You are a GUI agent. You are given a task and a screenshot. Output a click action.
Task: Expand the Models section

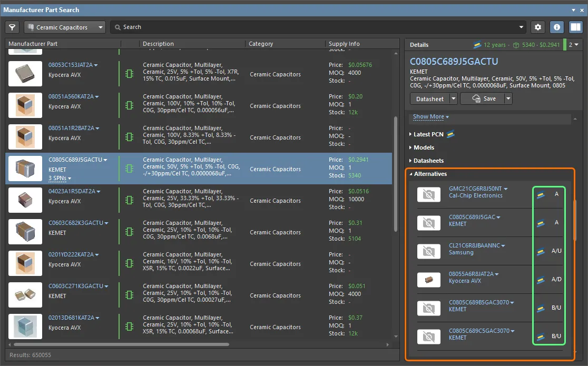pos(424,147)
